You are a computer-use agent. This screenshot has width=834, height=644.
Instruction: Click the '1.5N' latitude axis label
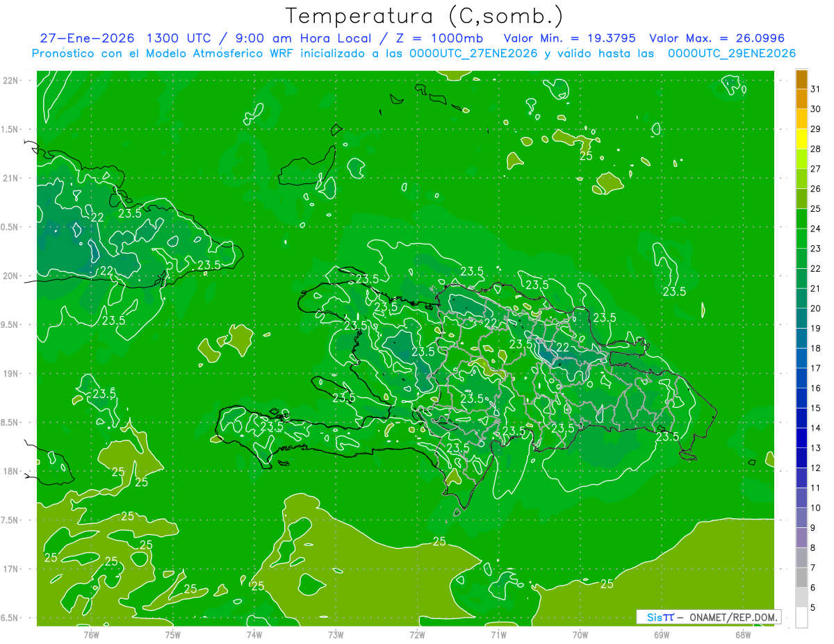10,129
